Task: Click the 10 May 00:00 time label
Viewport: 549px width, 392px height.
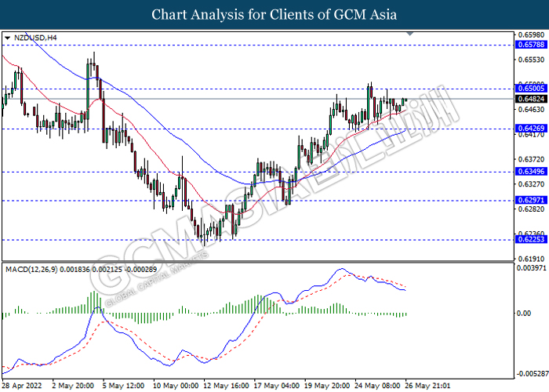Action: (x=176, y=386)
